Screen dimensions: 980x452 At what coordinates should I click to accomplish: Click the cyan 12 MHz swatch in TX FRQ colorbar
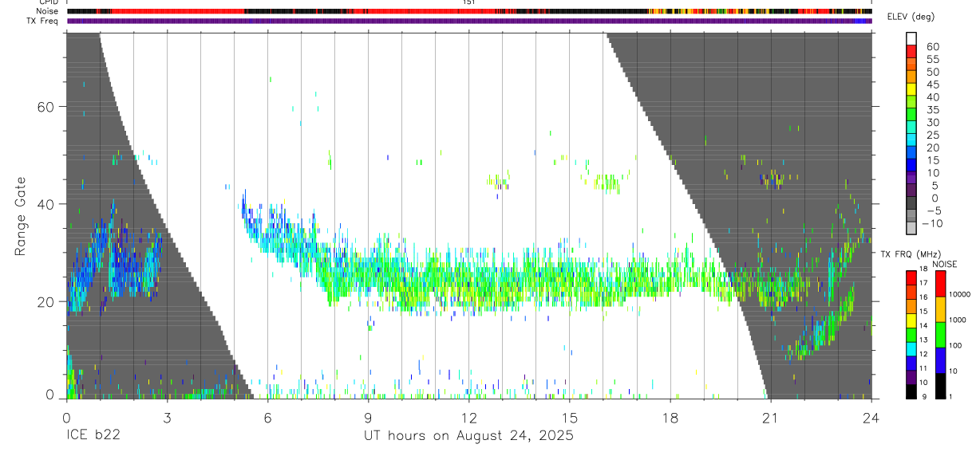911,348
